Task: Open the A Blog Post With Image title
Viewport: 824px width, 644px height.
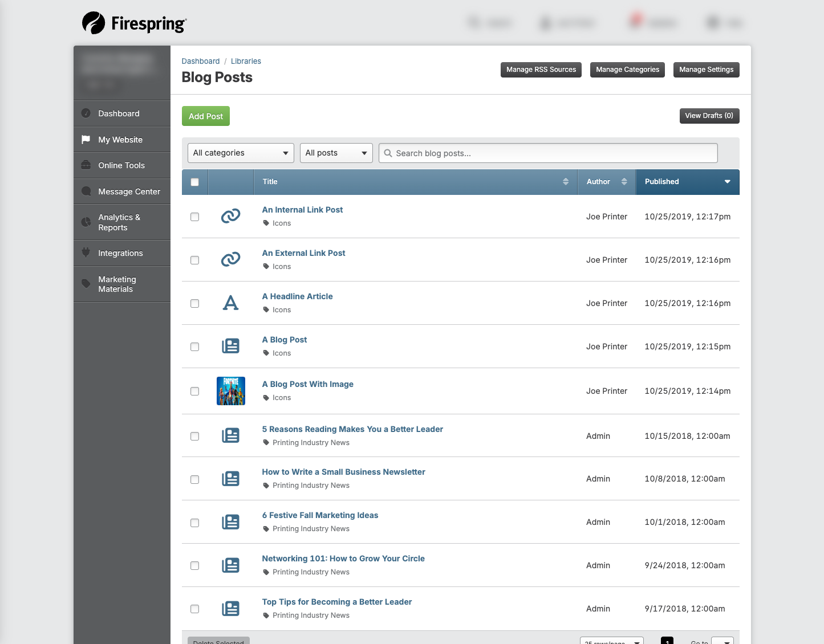Action: click(x=307, y=384)
